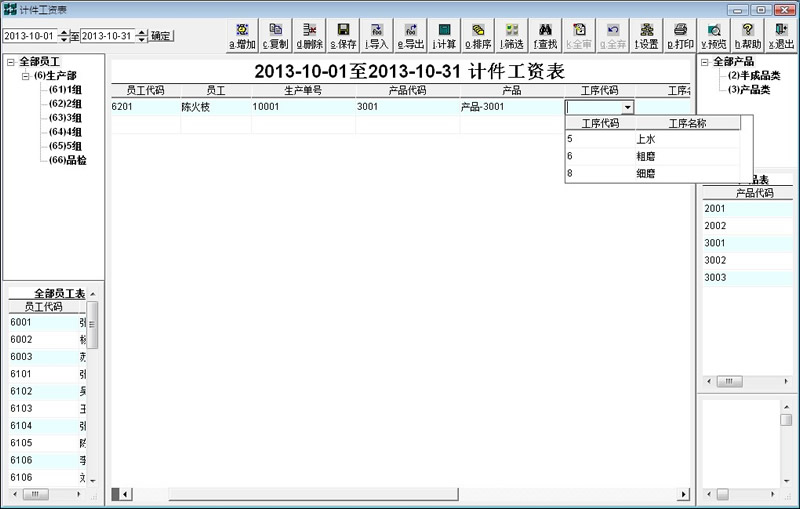Save records with the 保存 icon
Image resolution: width=800 pixels, height=509 pixels.
pyautogui.click(x=343, y=36)
